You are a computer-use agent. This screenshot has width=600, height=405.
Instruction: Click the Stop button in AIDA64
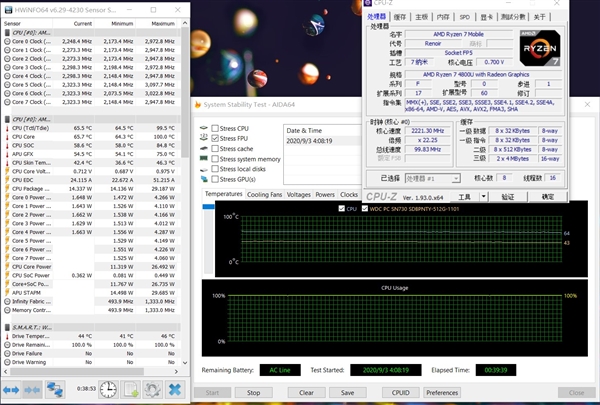254,392
